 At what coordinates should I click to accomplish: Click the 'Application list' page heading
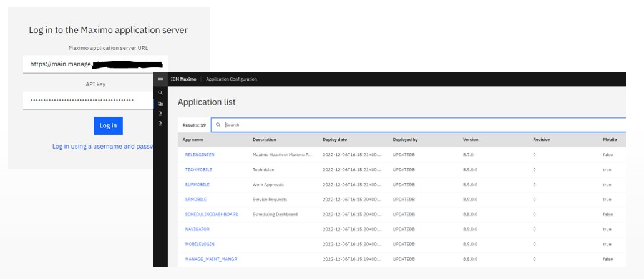(x=207, y=102)
